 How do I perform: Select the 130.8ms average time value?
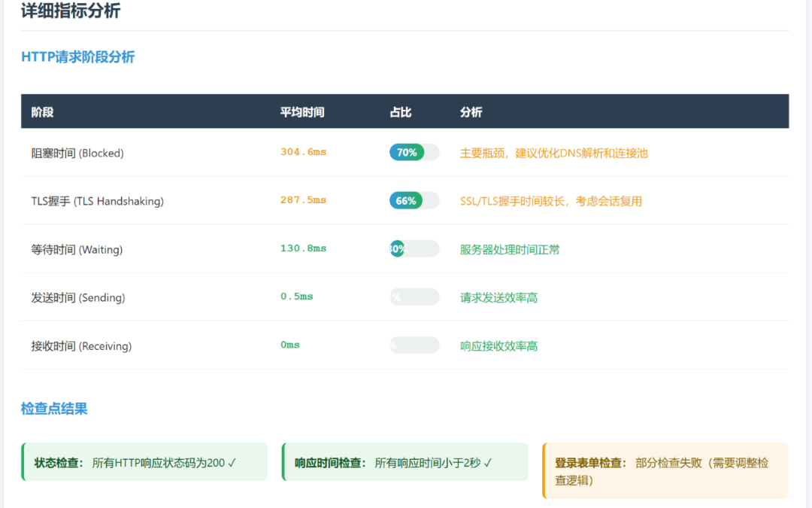(303, 248)
